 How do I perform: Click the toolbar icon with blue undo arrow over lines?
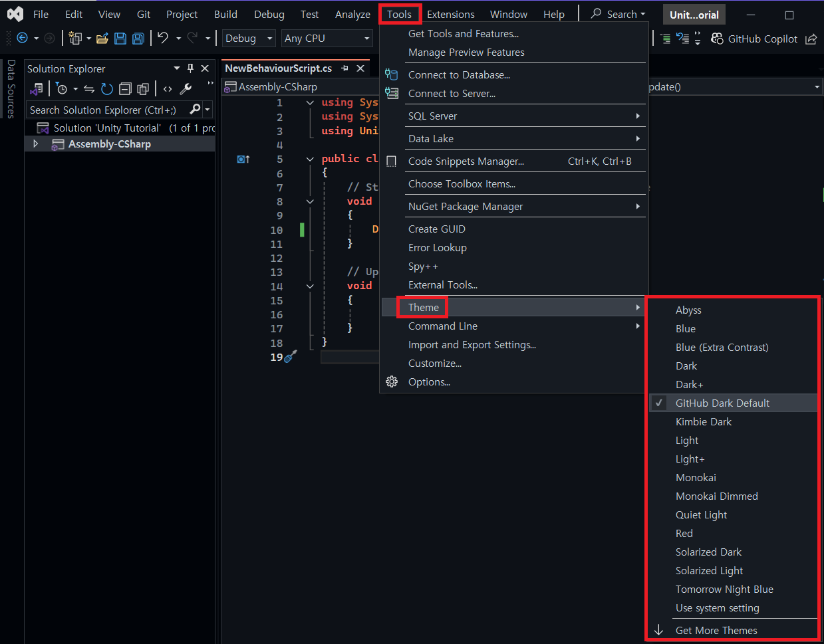click(682, 39)
